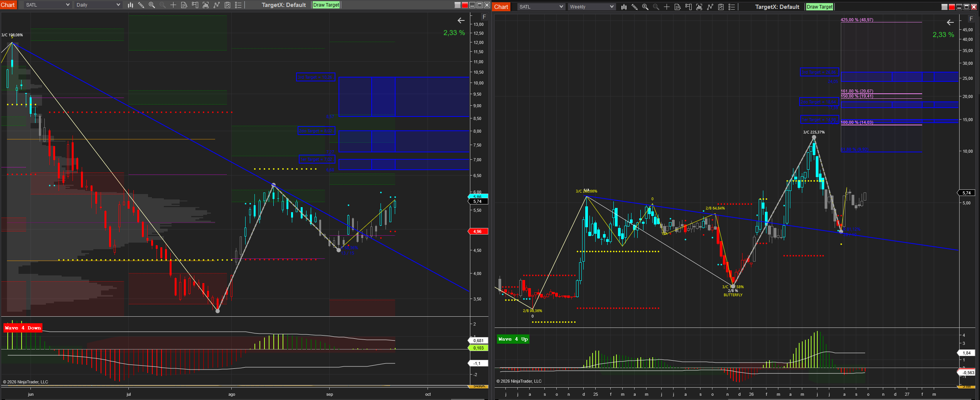Show Data Box in the Weekly chart
The height and width of the screenshot is (400, 980).
coord(677,7)
